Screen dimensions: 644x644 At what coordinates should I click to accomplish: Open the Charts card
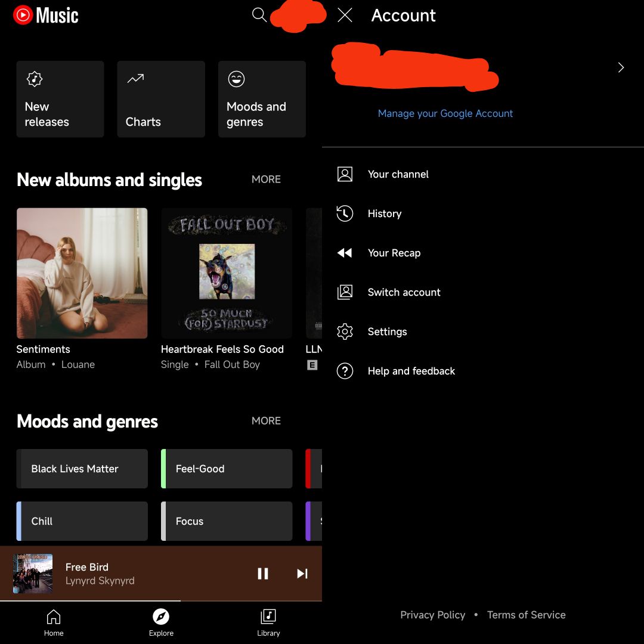click(161, 99)
